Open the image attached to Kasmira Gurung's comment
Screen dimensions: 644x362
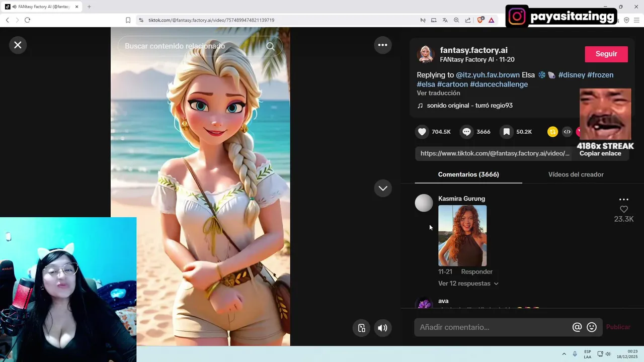click(462, 235)
